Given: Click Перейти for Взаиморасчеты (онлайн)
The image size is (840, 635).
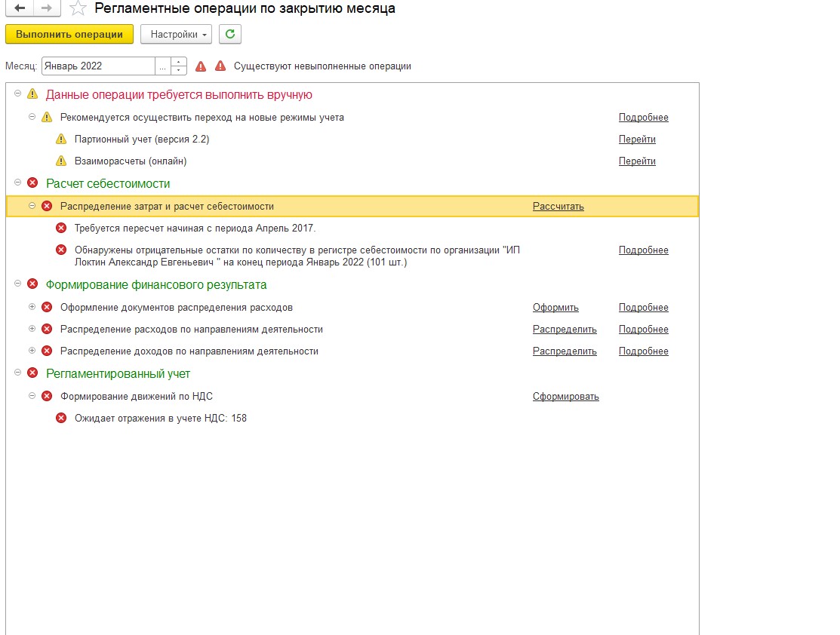Looking at the screenshot, I should point(637,161).
